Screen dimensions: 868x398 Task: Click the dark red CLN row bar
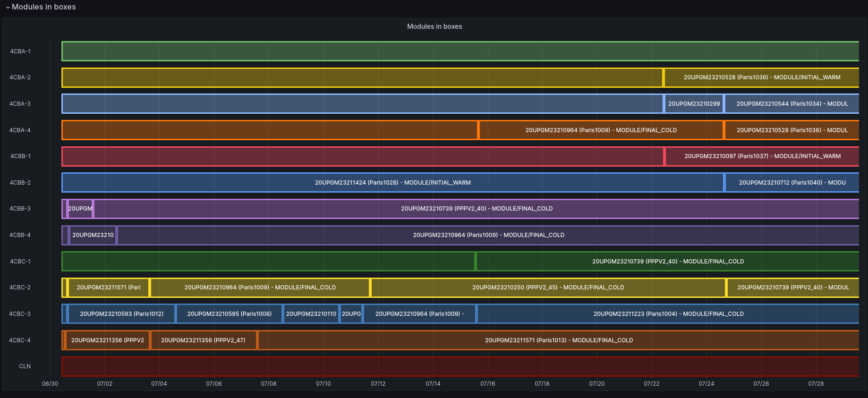click(460, 367)
